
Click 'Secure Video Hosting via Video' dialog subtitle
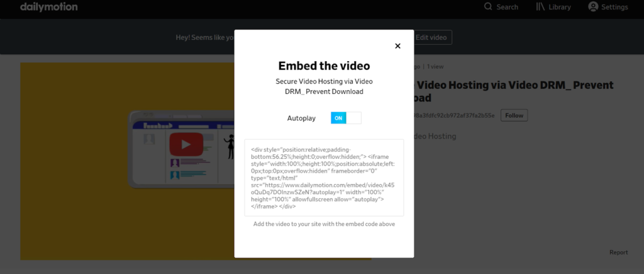(x=324, y=81)
